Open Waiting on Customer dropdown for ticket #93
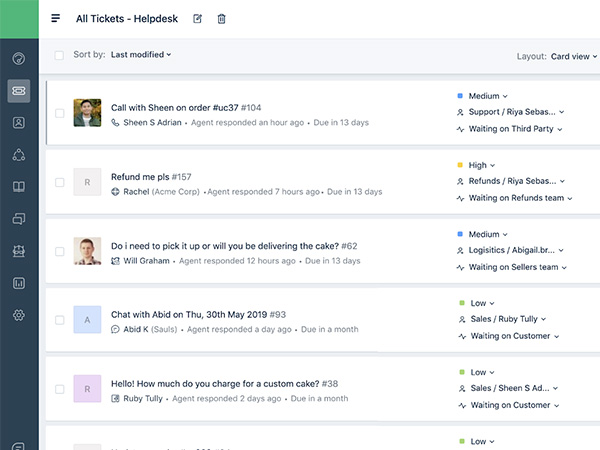 [x=515, y=336]
